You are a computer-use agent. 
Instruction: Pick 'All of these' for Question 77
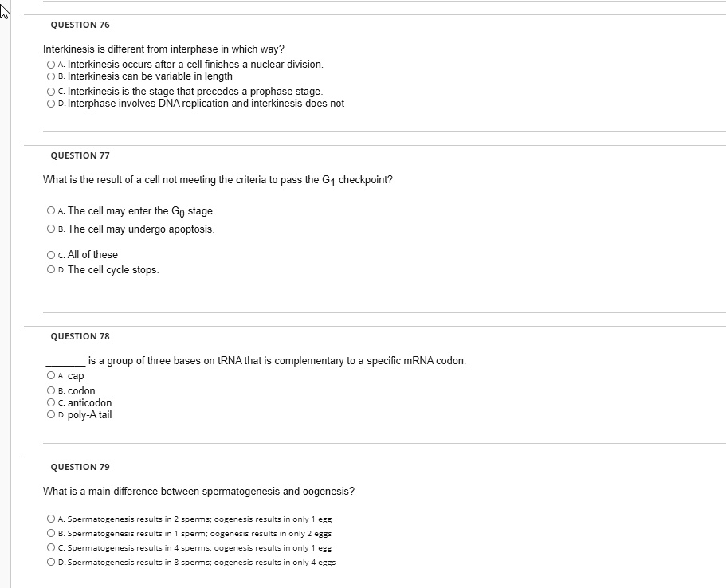coord(51,255)
